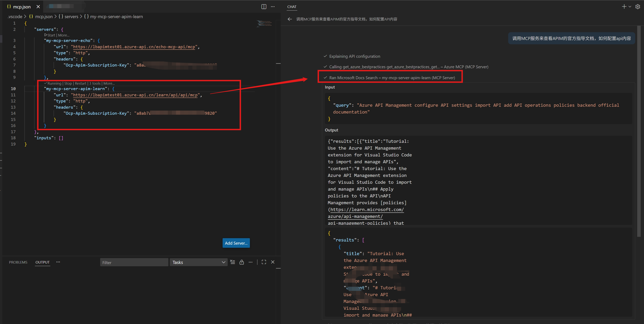644x324 pixels.
Task: Click the editor minimap
Action: pos(265,24)
